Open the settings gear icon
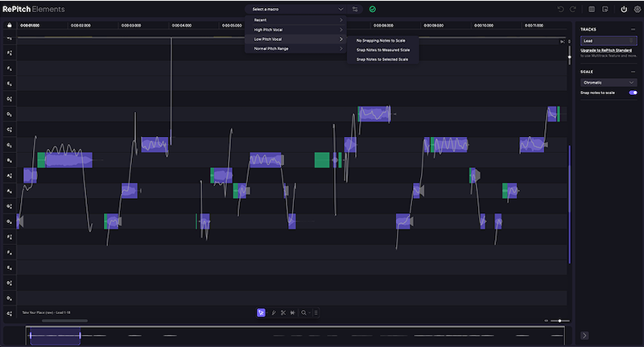644x347 pixels. pos(637,9)
